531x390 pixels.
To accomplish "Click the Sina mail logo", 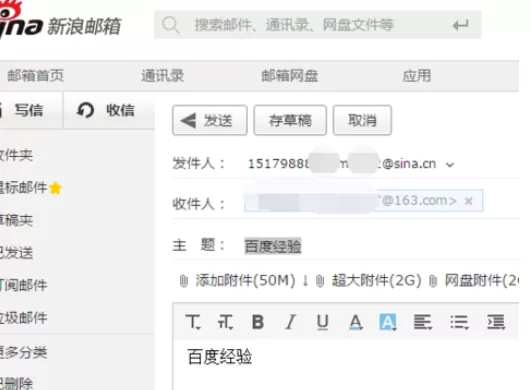I will coord(60,20).
